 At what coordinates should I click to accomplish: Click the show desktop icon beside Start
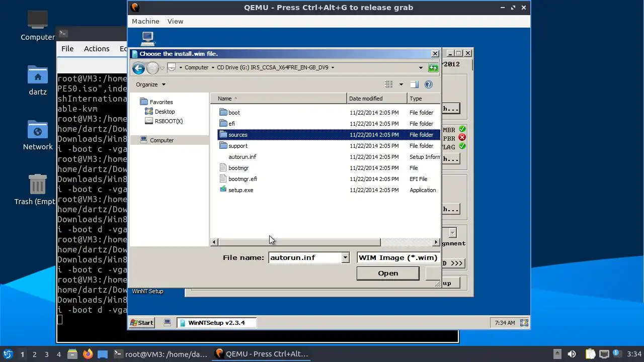168,323
